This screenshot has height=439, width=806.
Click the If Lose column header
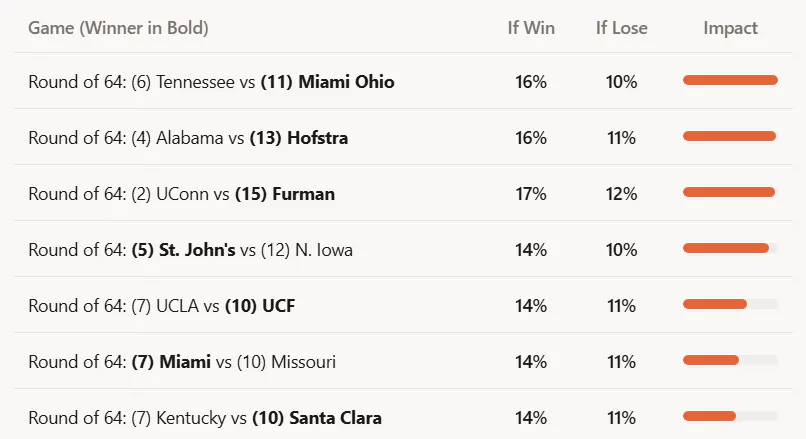coord(621,28)
